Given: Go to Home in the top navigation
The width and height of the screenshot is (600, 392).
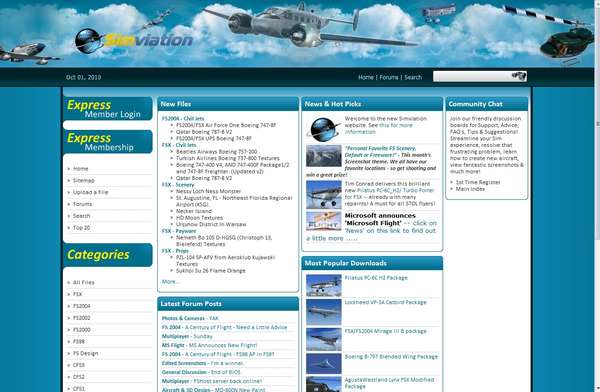Looking at the screenshot, I should pos(366,77).
